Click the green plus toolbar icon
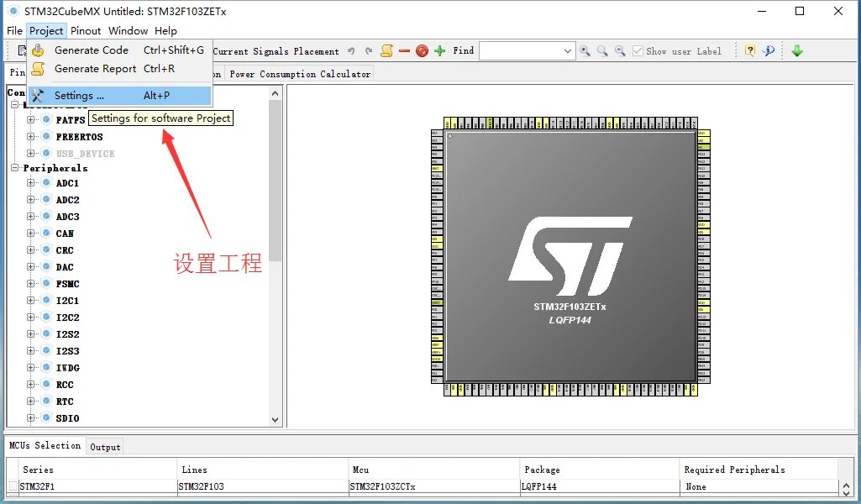The height and width of the screenshot is (504, 861). click(439, 51)
